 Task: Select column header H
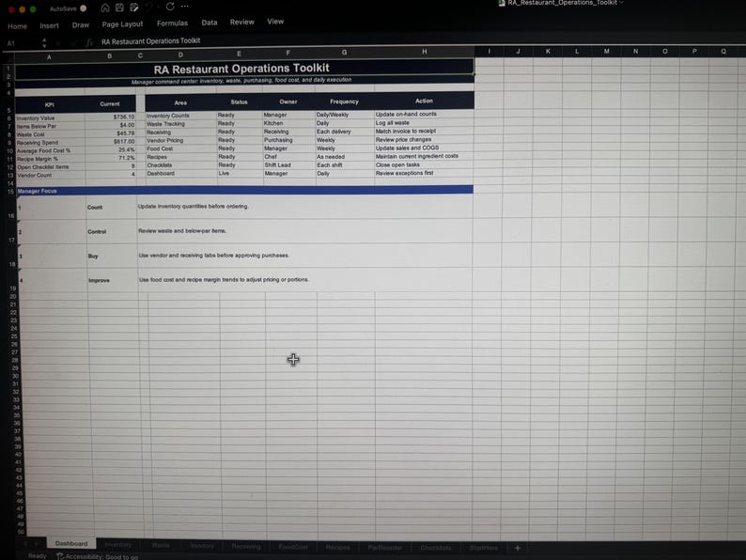click(x=424, y=52)
